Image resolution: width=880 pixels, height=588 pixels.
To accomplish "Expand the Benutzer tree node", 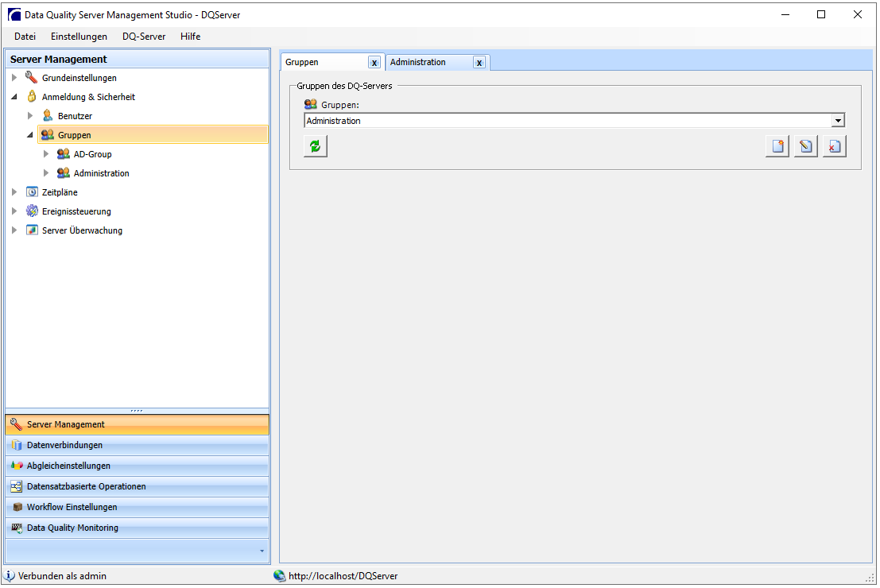I will [30, 115].
